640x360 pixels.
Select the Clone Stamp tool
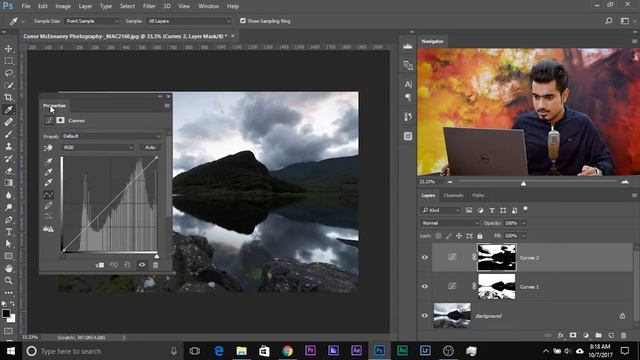pyautogui.click(x=9, y=146)
